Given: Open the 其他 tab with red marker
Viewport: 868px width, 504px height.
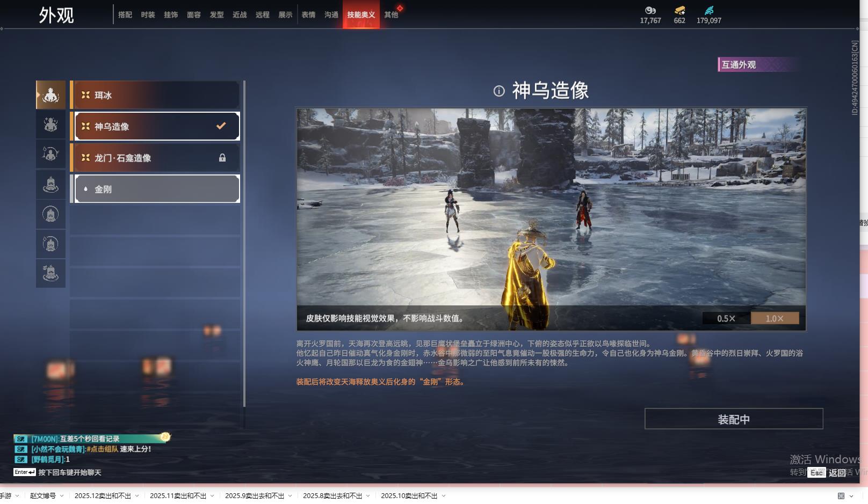Looking at the screenshot, I should (391, 14).
